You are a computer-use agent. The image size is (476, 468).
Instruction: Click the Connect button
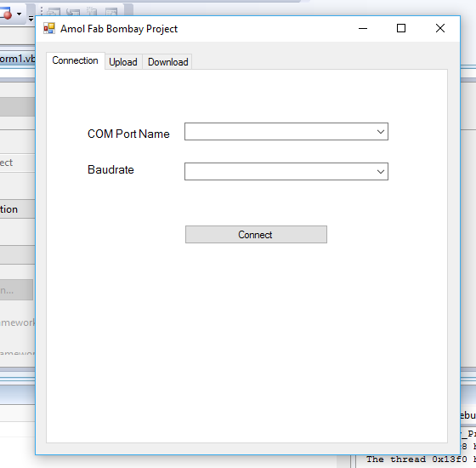coord(256,234)
